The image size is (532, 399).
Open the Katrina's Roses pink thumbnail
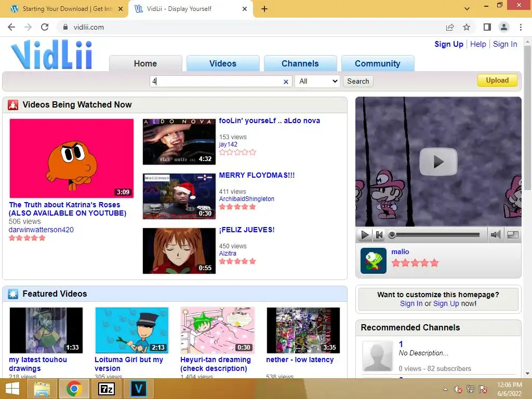pyautogui.click(x=72, y=158)
